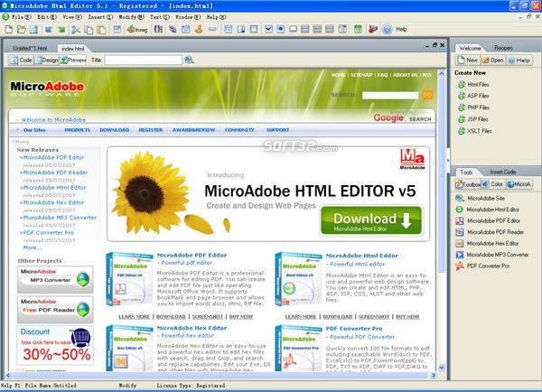Switch to Design view
Viewport: 542px width, 392px height.
pos(47,61)
